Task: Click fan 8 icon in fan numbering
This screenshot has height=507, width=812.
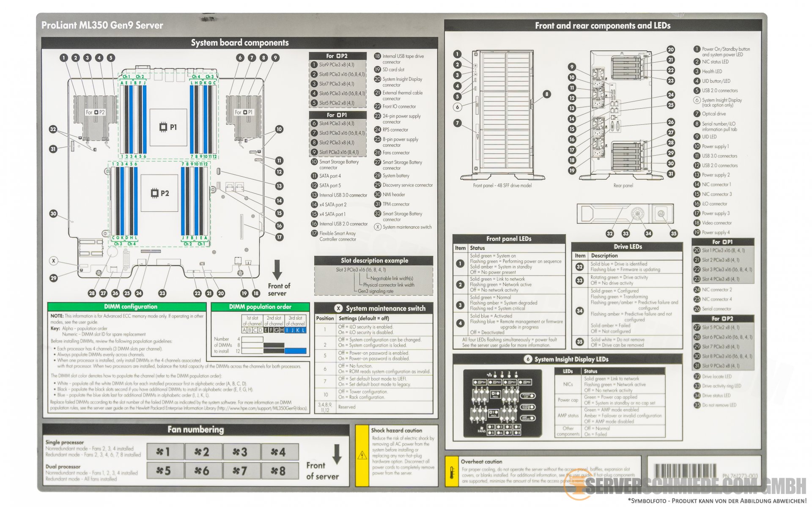Action: 278,471
